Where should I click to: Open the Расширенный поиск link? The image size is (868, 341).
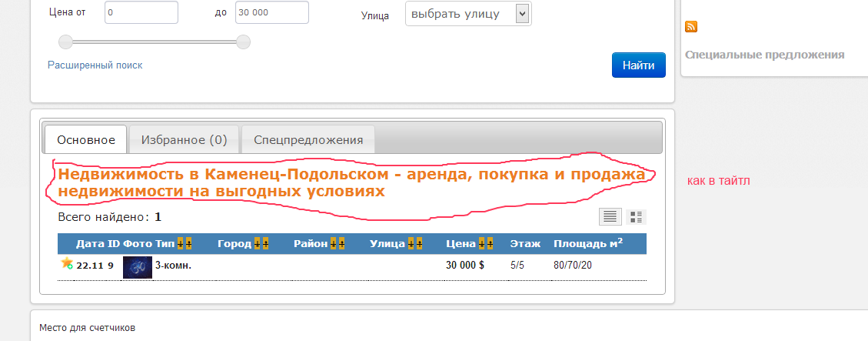point(95,65)
